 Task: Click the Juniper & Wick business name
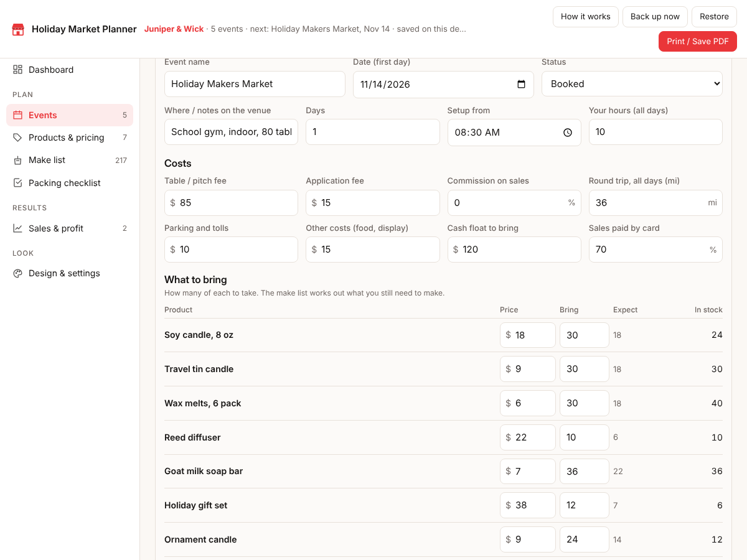pyautogui.click(x=174, y=29)
